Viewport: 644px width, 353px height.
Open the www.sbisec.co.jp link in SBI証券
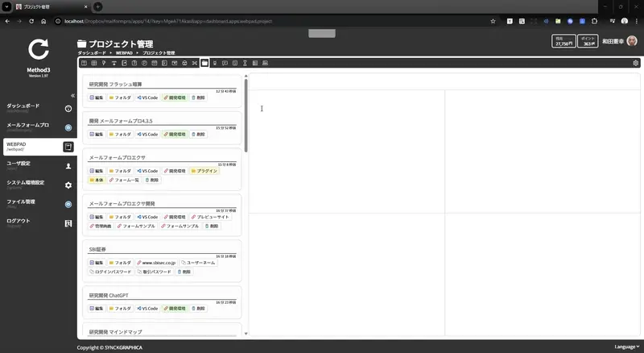tap(156, 262)
